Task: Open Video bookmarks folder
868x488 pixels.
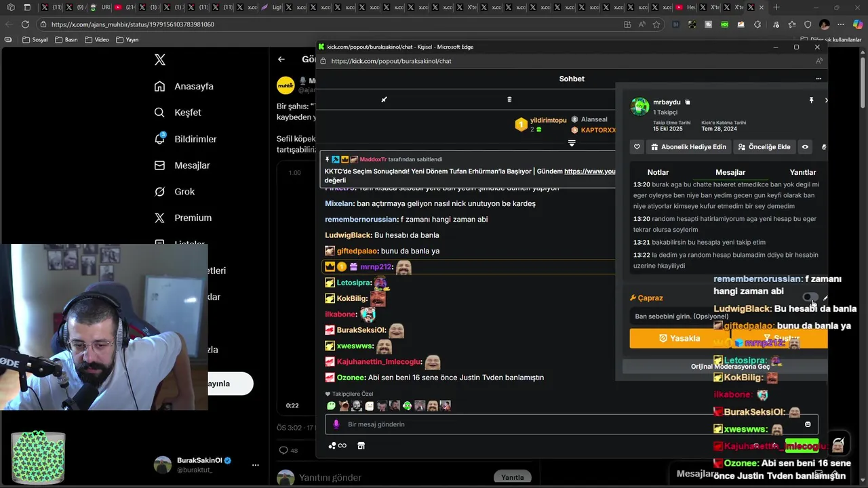Action: (97, 39)
